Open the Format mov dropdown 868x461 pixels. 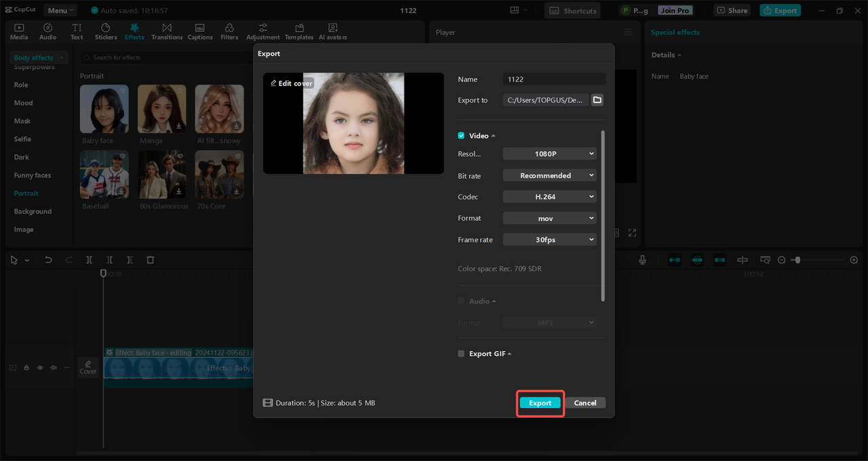pyautogui.click(x=550, y=218)
